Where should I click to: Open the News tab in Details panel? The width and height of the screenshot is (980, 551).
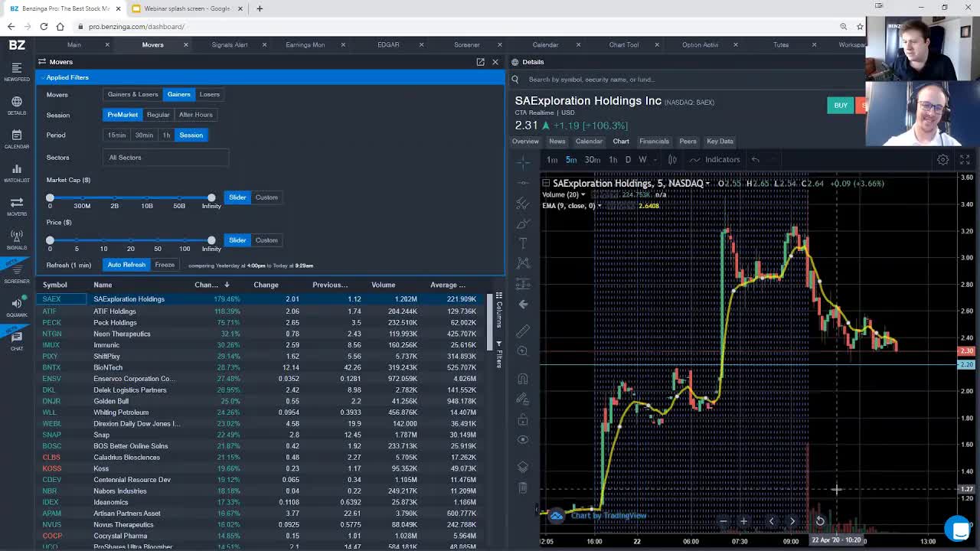557,142
